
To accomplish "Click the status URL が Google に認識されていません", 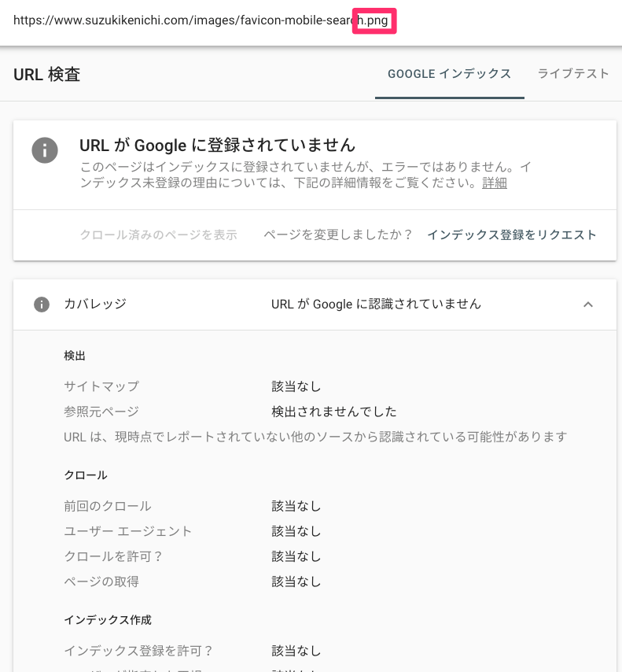I will 376,305.
